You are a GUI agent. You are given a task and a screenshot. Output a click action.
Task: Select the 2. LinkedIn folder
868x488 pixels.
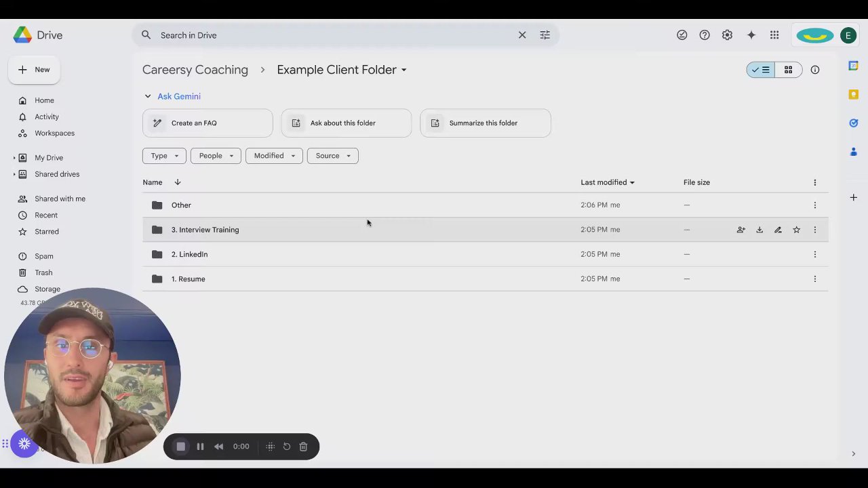485,254
